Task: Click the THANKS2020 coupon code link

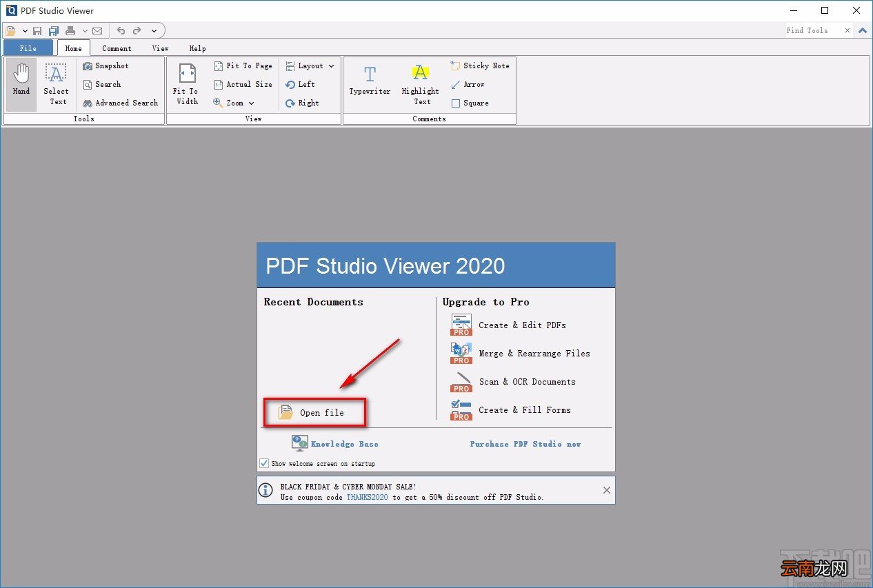Action: tap(367, 497)
